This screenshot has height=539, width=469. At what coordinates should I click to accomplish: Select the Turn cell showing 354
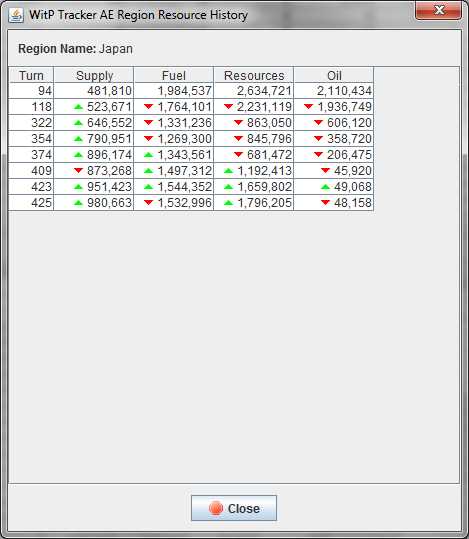tap(31, 139)
